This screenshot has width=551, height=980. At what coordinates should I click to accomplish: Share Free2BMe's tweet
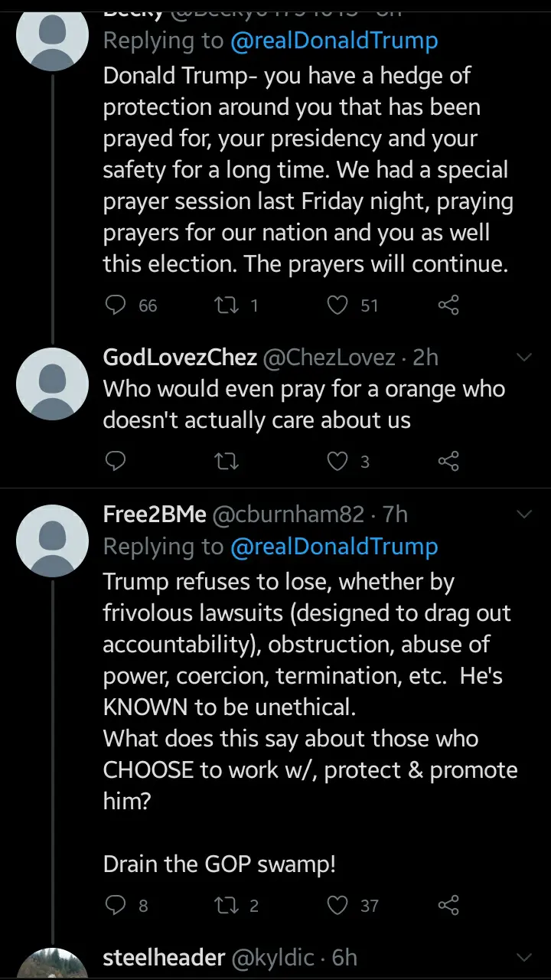(448, 906)
